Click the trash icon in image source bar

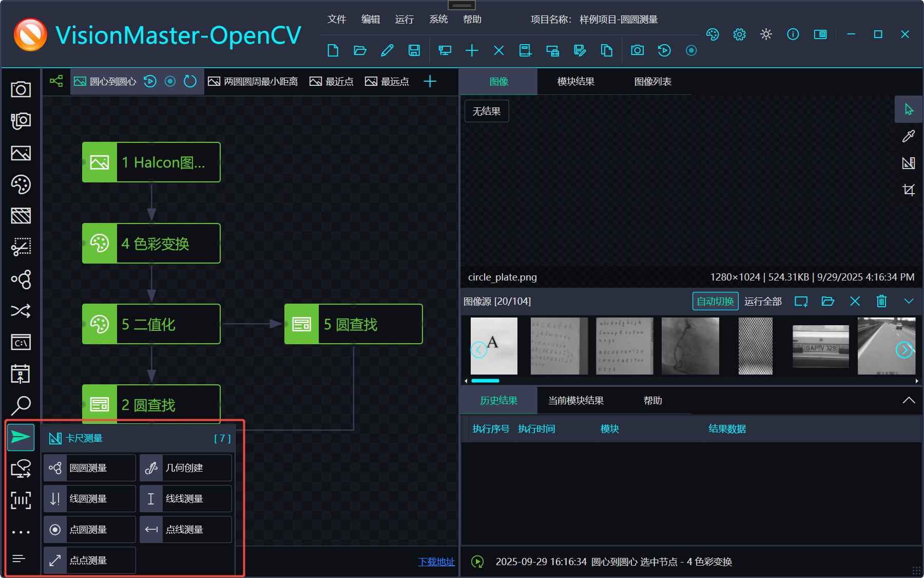coord(881,301)
